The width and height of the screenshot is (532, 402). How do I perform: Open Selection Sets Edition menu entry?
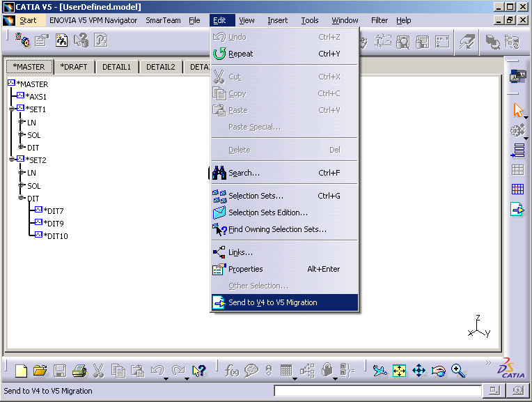click(x=267, y=212)
